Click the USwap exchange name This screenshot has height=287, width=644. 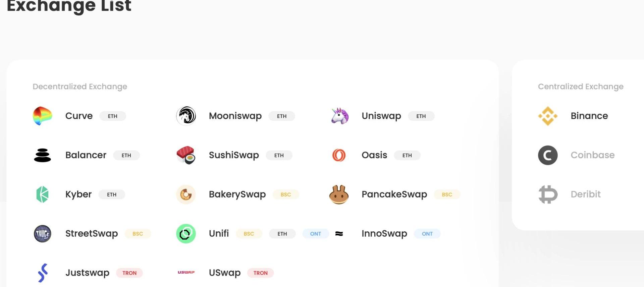(x=224, y=273)
